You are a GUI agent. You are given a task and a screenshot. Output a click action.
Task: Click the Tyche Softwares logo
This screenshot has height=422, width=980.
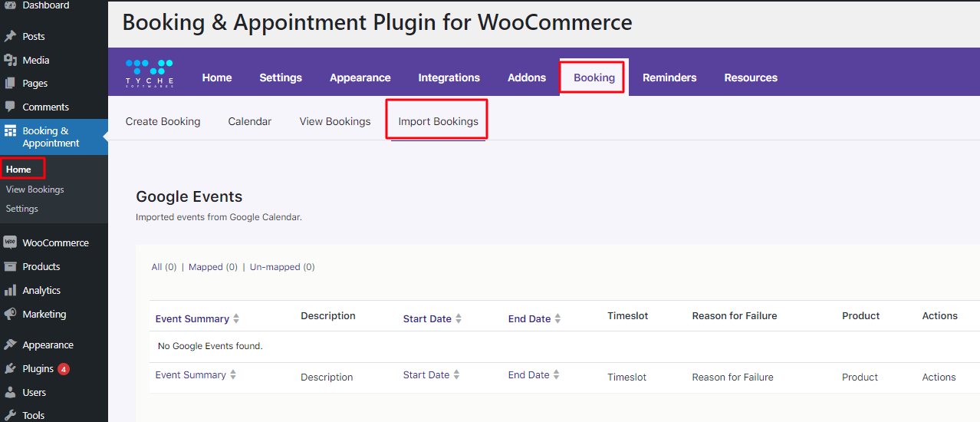[150, 73]
